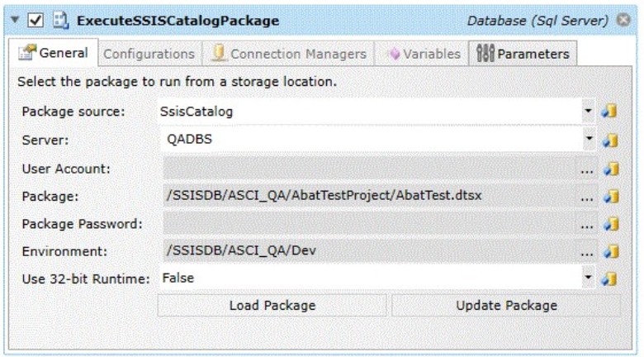
Task: Click the Load Package button
Action: [x=272, y=305]
